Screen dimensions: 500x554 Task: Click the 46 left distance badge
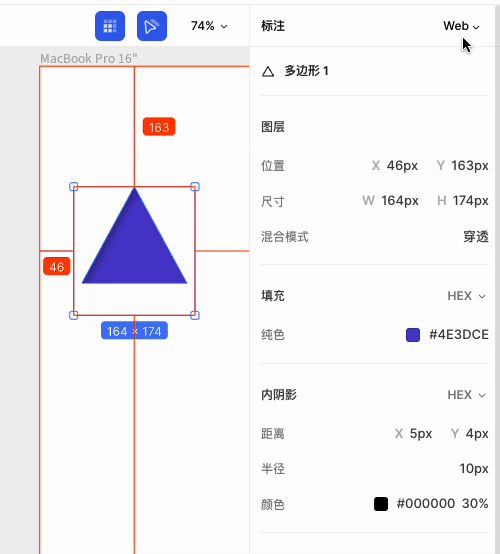(x=57, y=266)
